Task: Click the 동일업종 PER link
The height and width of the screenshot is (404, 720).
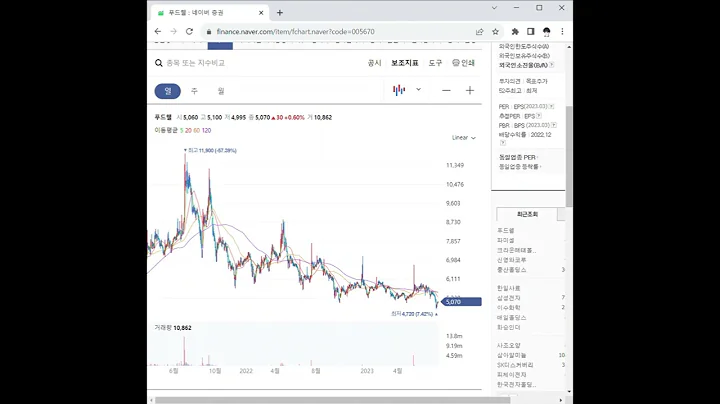Action: (x=517, y=157)
